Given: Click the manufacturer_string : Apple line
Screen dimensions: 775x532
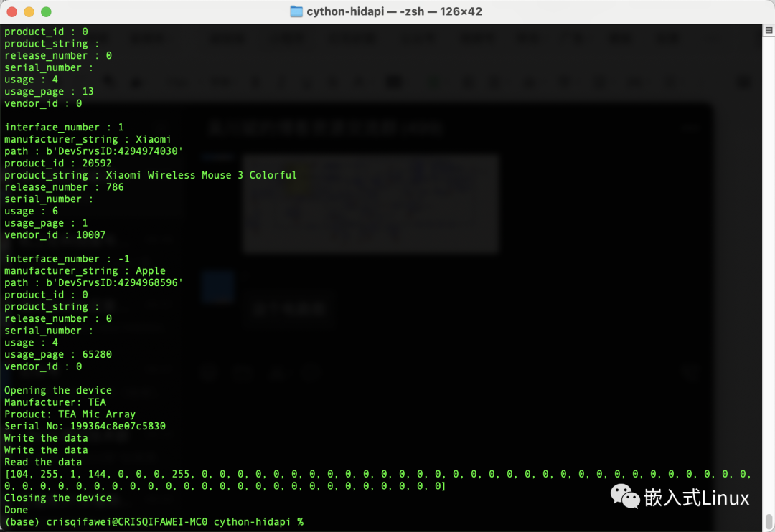Looking at the screenshot, I should point(85,271).
